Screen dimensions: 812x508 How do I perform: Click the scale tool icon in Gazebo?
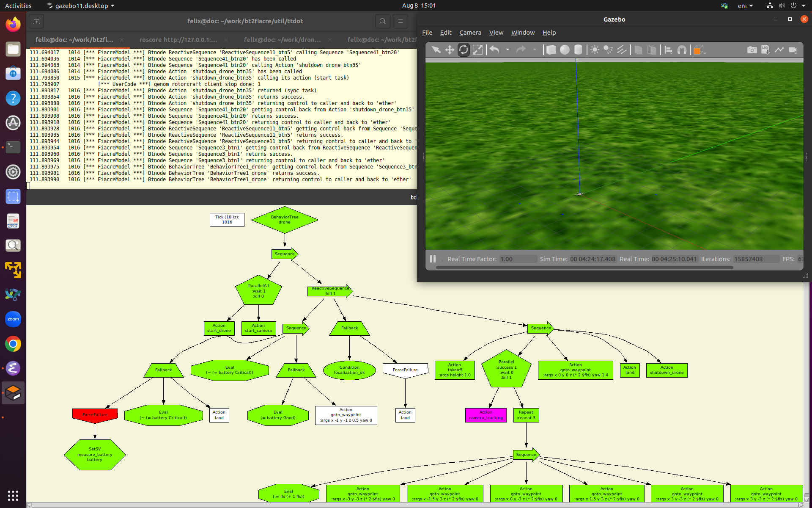477,50
